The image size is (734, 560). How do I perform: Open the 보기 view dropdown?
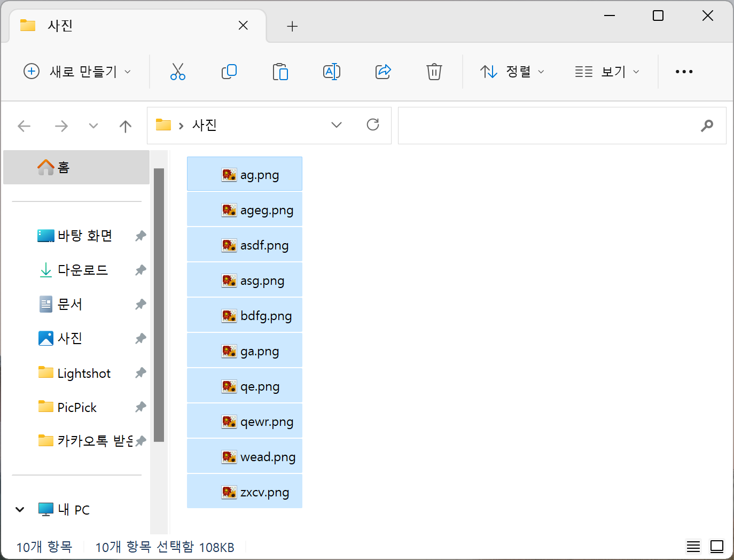click(x=607, y=72)
